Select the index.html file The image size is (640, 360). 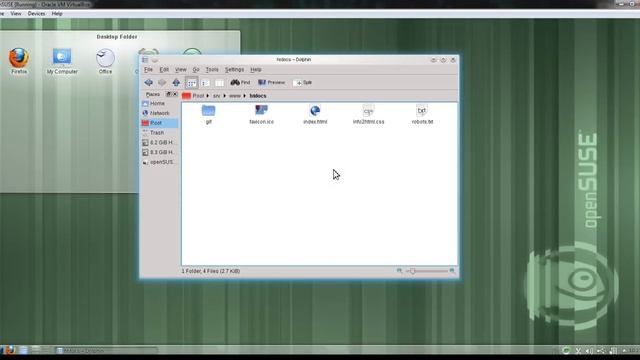click(315, 114)
